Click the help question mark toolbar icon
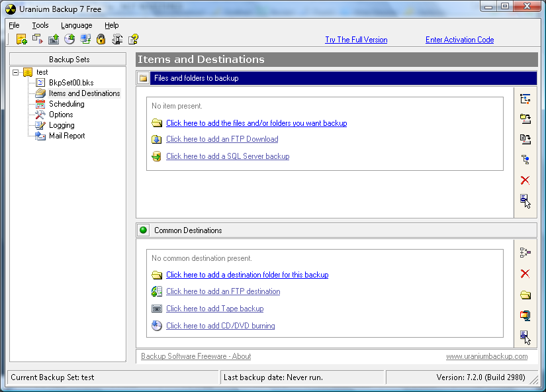The height and width of the screenshot is (392, 546). [134, 39]
